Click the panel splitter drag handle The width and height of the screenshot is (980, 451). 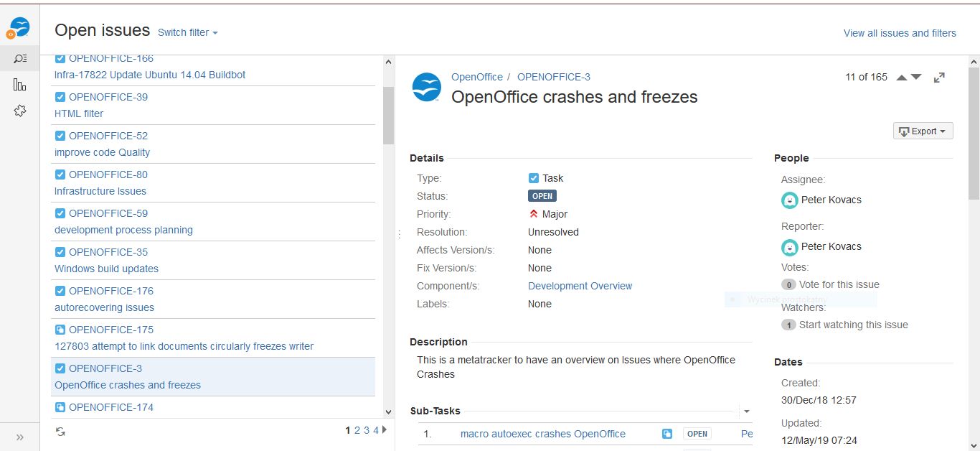coord(399,233)
